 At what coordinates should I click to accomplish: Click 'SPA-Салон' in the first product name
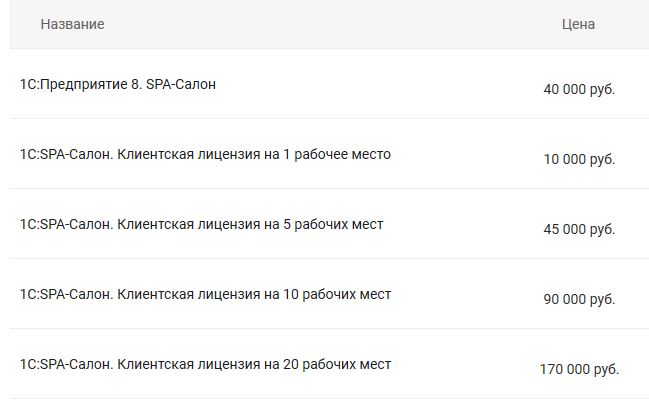click(x=181, y=84)
